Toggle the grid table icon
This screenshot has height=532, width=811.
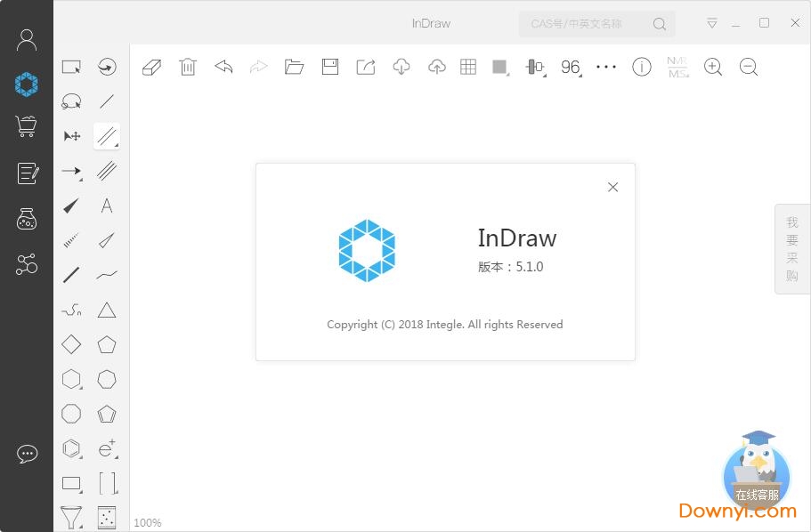468,67
